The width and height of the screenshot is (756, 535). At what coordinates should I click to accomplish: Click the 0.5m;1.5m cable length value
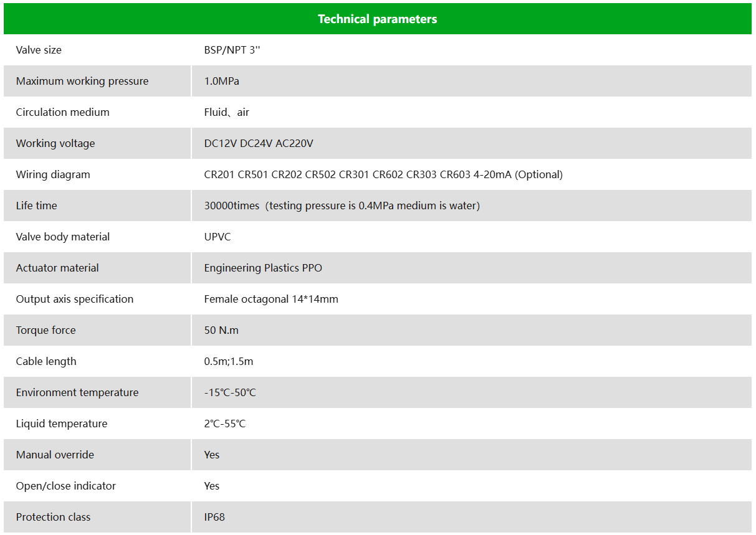pos(229,361)
